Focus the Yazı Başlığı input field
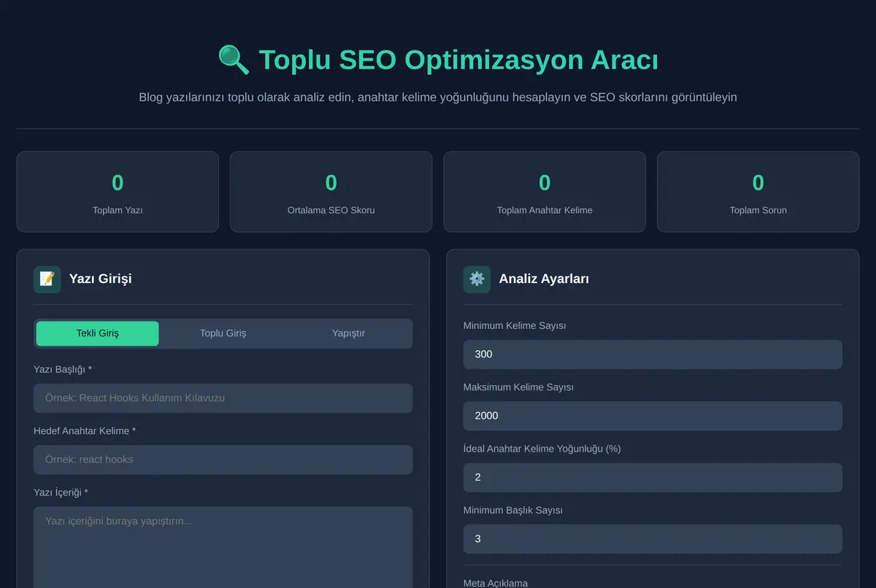 223,398
